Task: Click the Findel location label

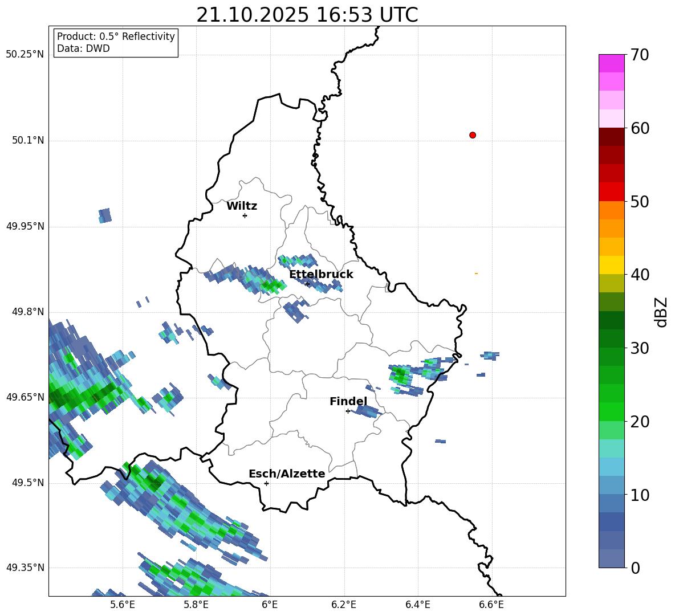Action: 348,401
